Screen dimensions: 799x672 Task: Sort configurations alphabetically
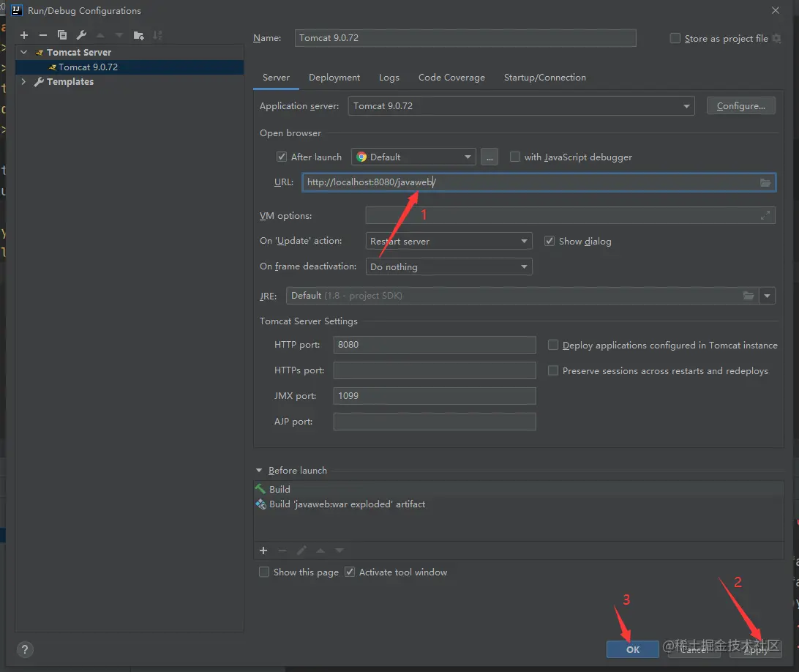[x=157, y=35]
